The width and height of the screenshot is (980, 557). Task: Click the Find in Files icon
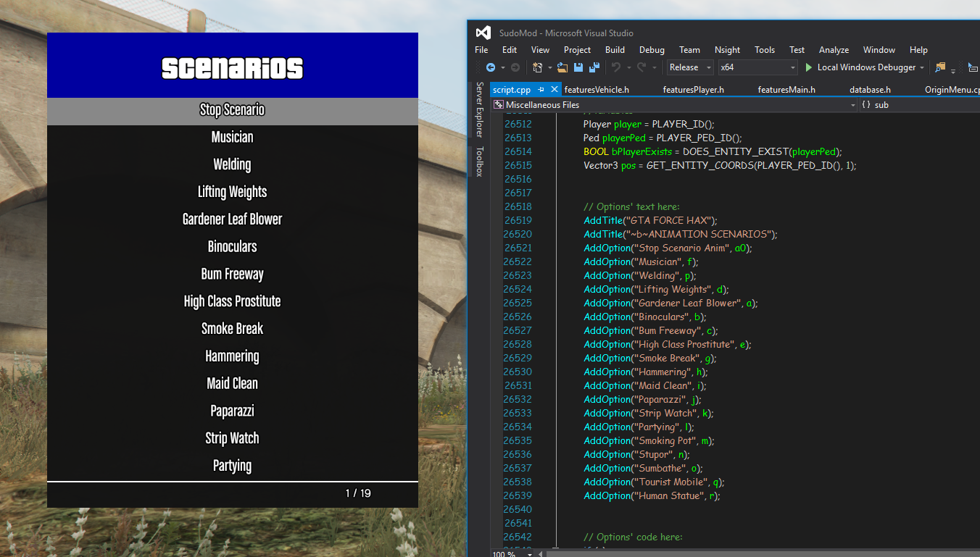tap(941, 67)
